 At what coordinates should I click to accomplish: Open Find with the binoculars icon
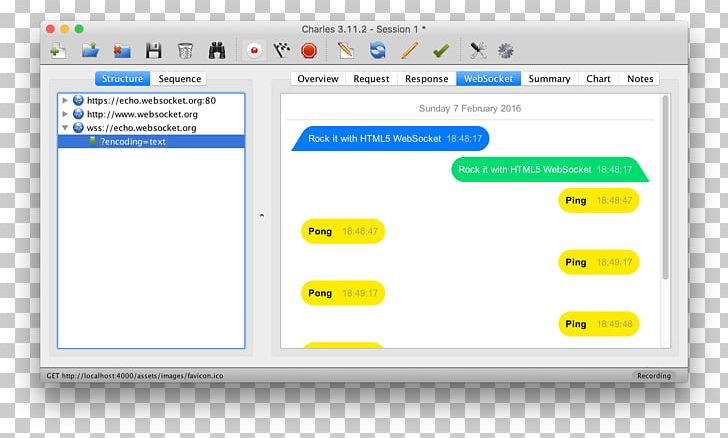[x=217, y=50]
